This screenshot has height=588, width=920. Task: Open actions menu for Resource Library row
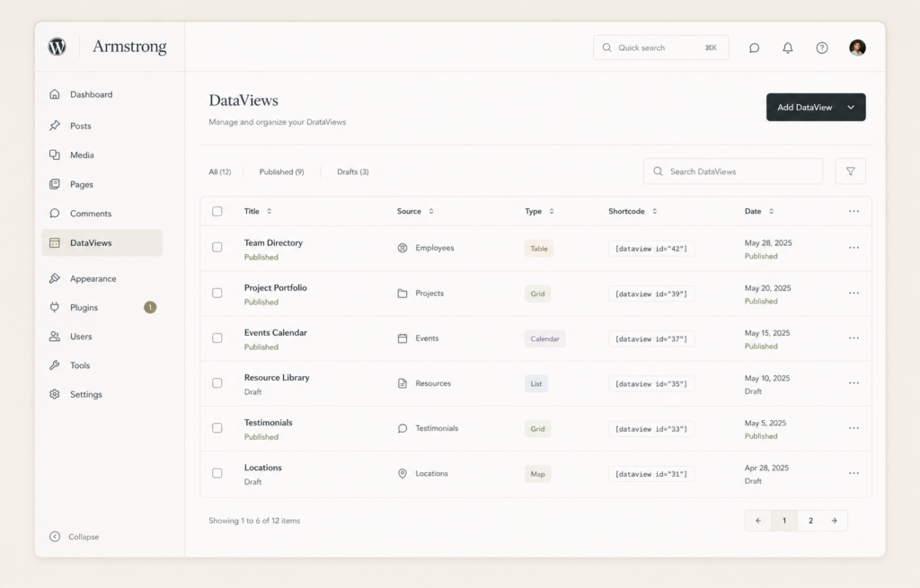854,383
